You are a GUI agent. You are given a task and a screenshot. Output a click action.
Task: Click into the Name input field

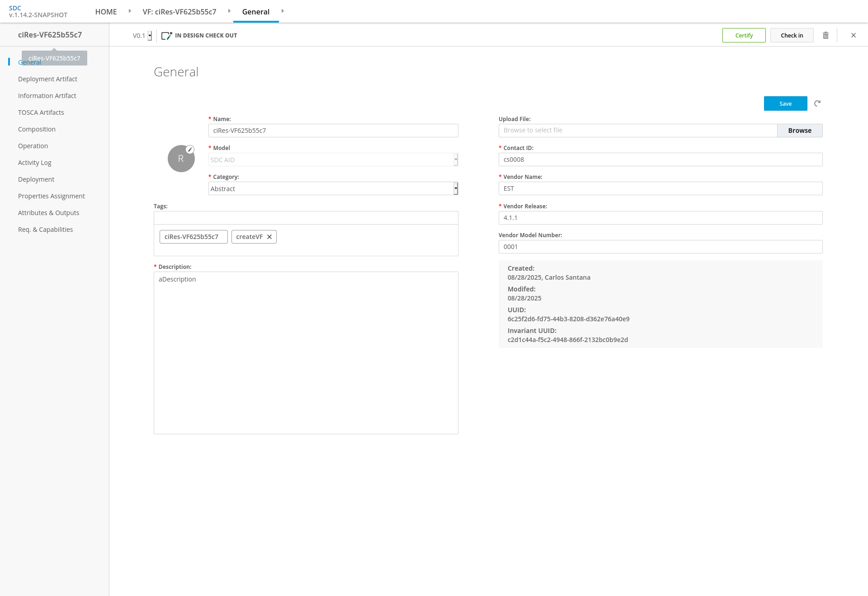point(333,131)
